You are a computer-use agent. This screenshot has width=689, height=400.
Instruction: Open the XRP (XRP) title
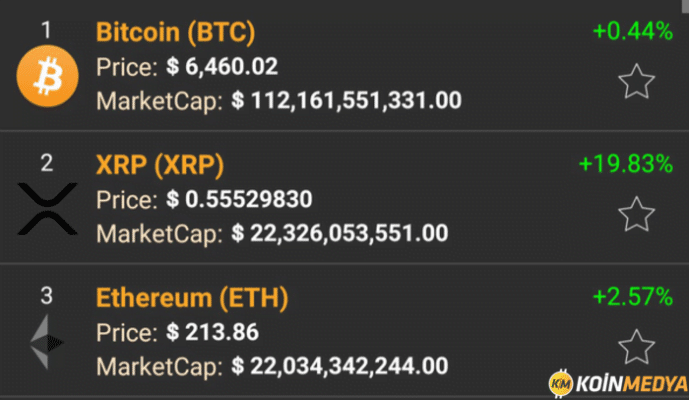click(160, 164)
